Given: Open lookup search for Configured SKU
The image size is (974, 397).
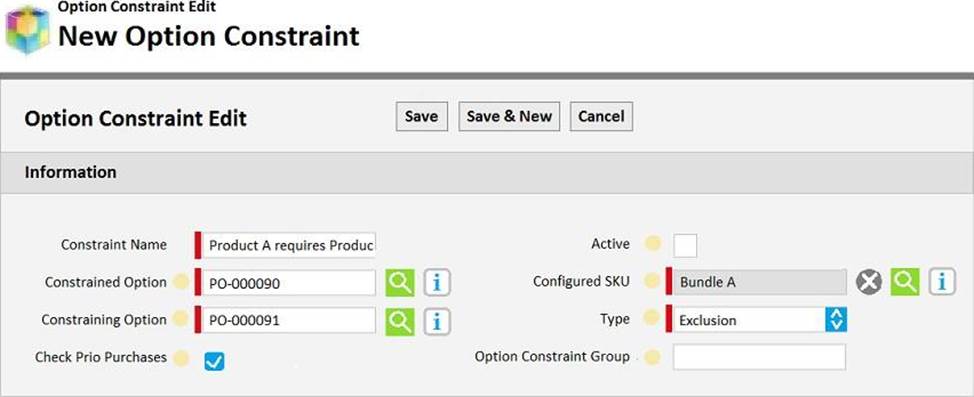Looking at the screenshot, I should point(905,282).
